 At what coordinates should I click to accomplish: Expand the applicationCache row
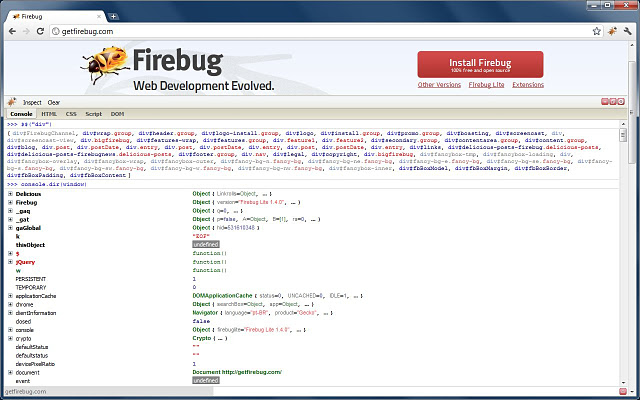[x=10, y=296]
